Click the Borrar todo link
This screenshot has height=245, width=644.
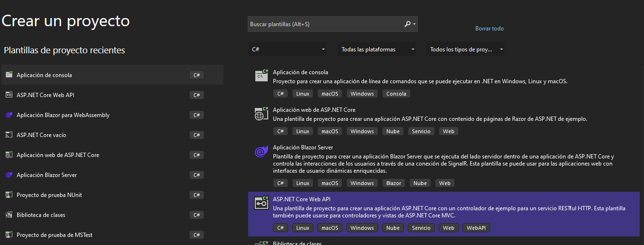(489, 29)
